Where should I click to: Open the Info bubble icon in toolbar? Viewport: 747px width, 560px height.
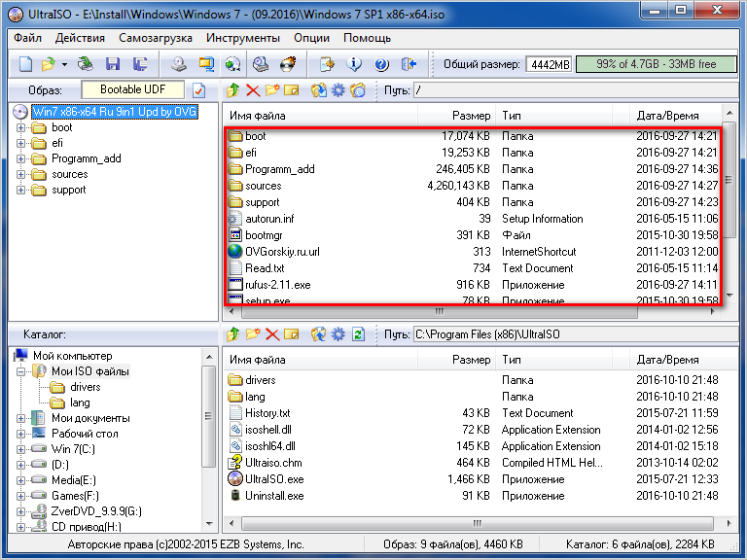click(x=354, y=64)
